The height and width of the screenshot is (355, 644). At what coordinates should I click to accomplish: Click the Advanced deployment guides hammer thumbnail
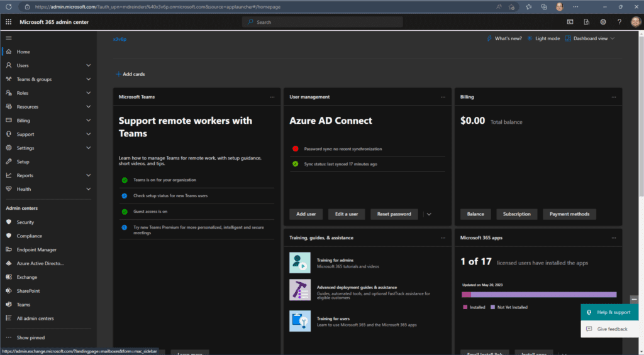tap(300, 290)
